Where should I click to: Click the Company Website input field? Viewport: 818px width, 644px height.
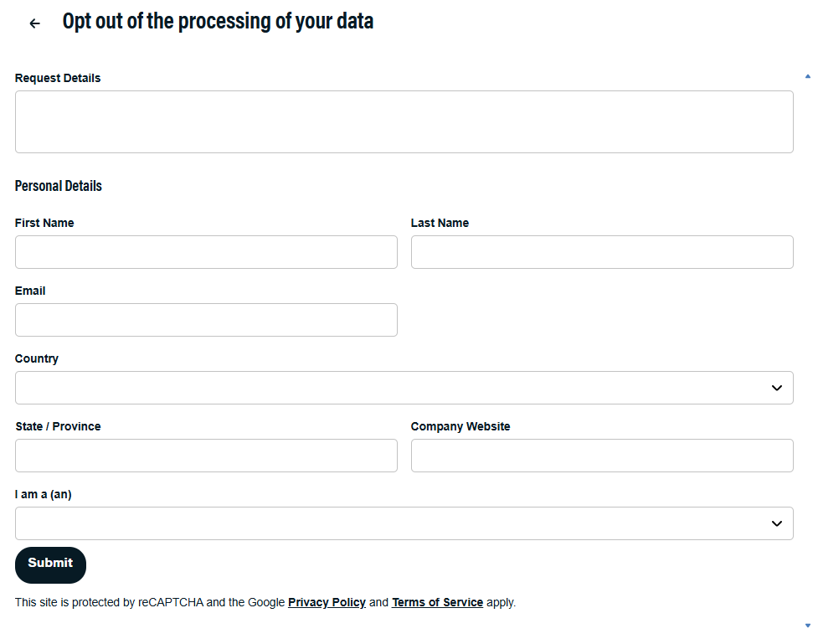[602, 455]
